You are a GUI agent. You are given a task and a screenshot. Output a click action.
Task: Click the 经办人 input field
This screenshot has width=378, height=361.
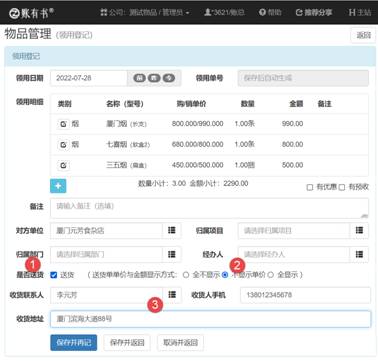(x=294, y=254)
